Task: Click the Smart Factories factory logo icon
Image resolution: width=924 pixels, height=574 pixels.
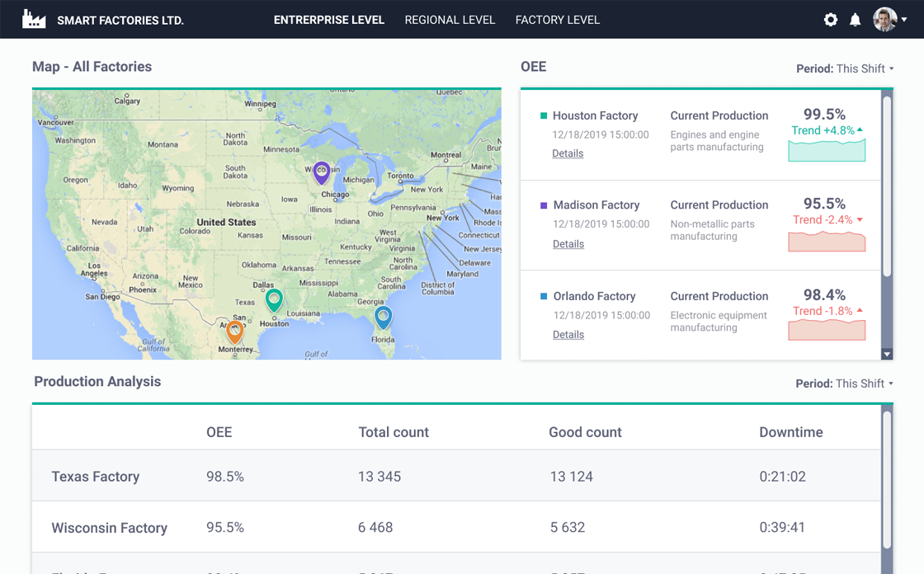Action: (34, 20)
